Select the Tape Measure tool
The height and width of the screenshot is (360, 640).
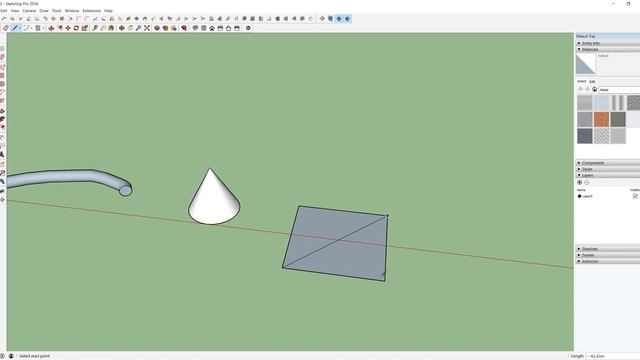pos(95,28)
